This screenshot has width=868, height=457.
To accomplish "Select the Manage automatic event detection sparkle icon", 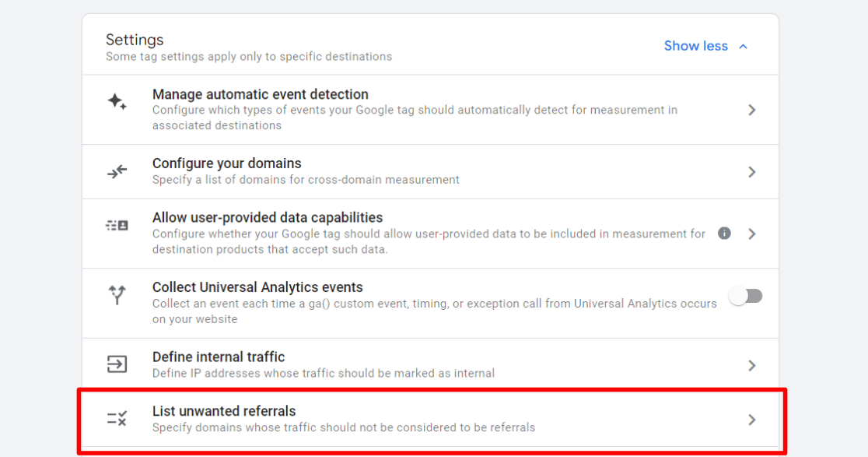I will click(x=117, y=102).
